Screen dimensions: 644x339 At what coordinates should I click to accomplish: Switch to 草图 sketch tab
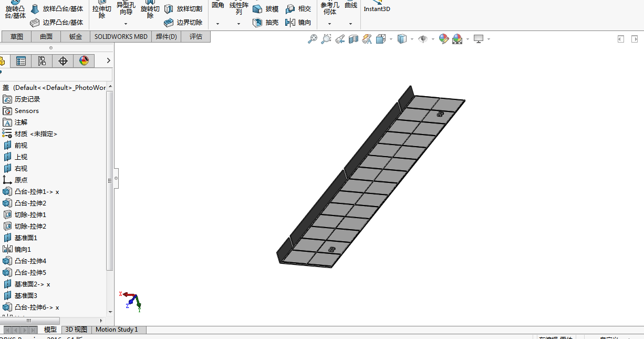(17, 36)
